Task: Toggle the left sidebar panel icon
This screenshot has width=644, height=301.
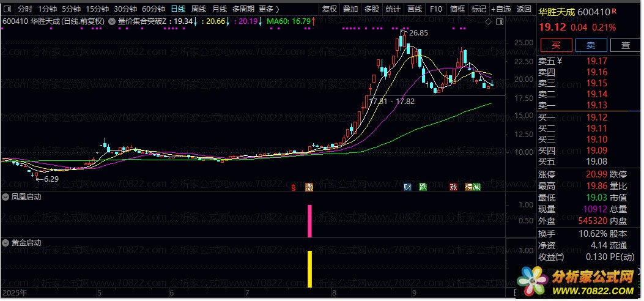Action: click(8, 9)
